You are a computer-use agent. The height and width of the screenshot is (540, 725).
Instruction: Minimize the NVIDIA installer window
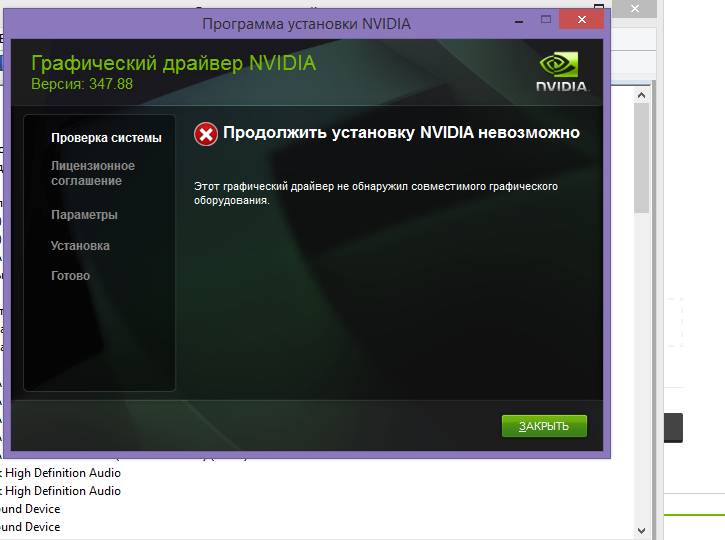tap(519, 21)
